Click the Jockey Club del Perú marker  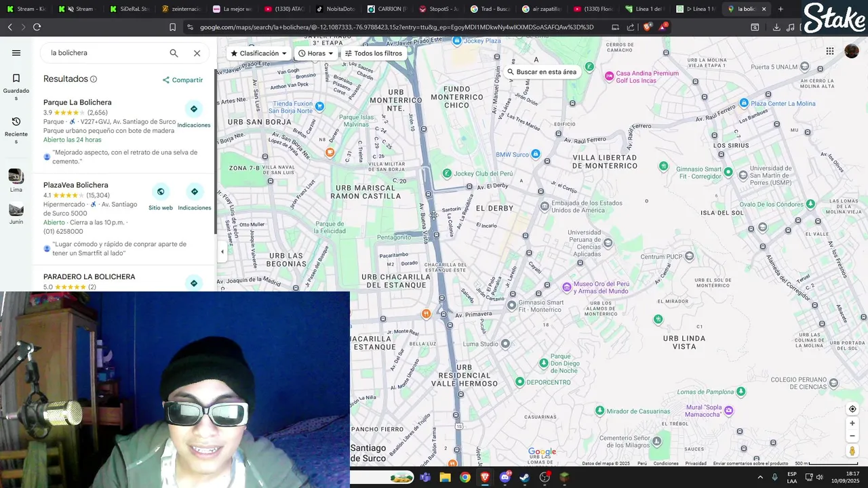point(447,174)
